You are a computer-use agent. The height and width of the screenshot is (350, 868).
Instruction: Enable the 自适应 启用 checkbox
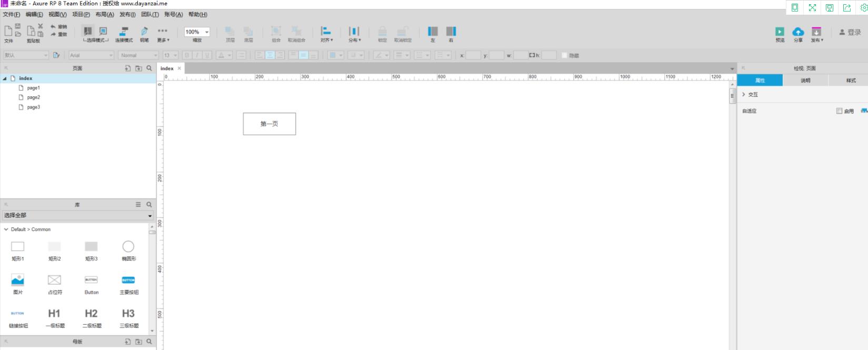[x=839, y=111]
